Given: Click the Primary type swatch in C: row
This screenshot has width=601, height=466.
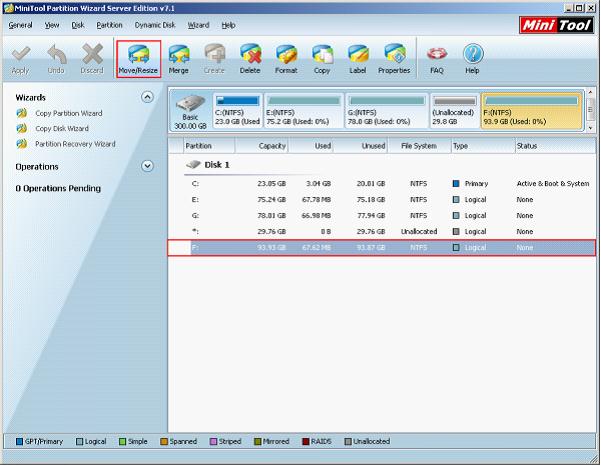Looking at the screenshot, I should (456, 184).
